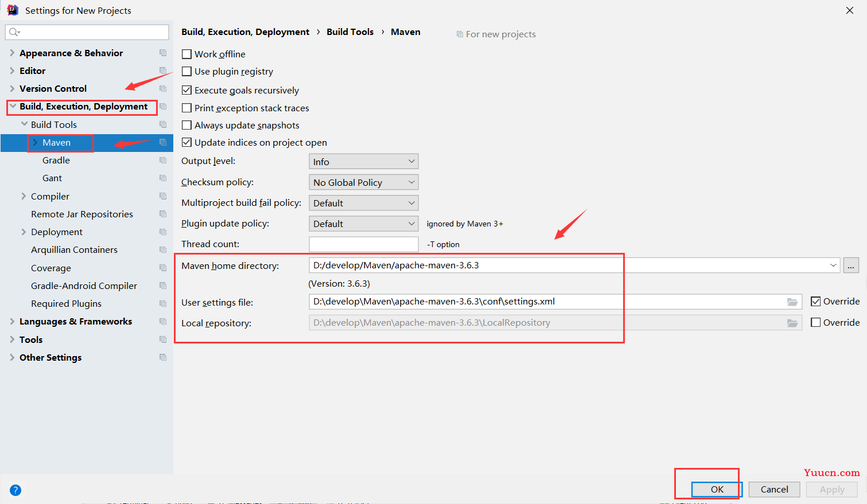Screen dimensions: 867x504
Task: Click copy icon beside Deployment row
Action: point(163,232)
